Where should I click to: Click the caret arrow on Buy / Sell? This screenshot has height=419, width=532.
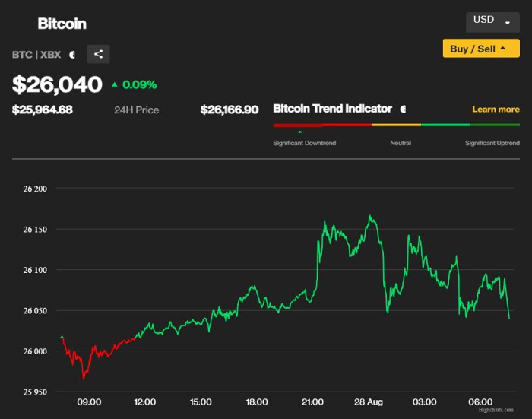point(503,48)
